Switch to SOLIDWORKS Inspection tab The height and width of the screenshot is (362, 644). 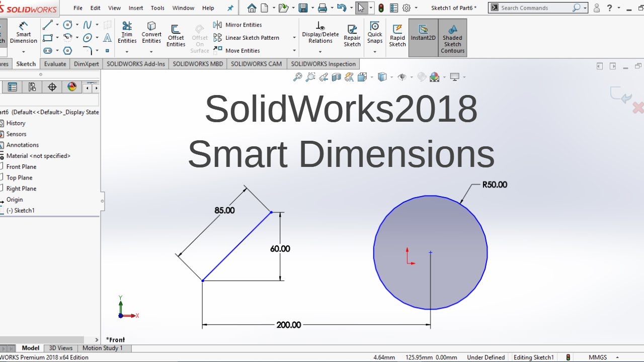[323, 64]
